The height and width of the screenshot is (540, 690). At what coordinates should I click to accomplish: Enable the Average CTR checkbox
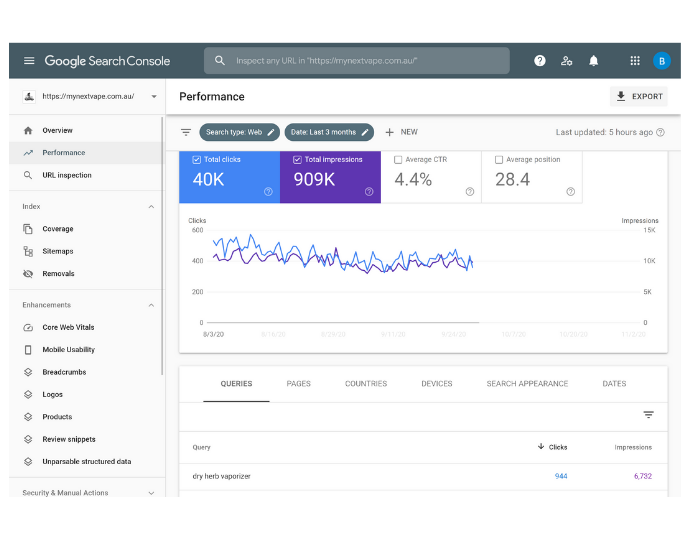coord(398,160)
